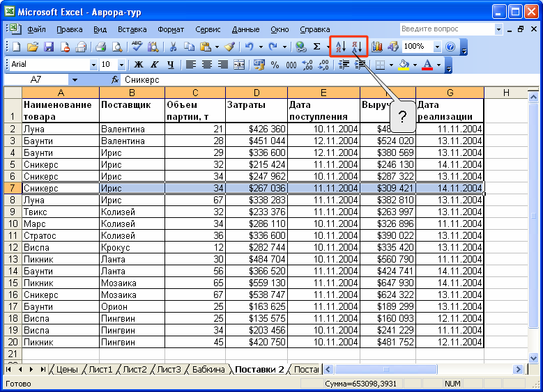
Task: Toggle underline (Ч) formatting
Action: (x=171, y=64)
